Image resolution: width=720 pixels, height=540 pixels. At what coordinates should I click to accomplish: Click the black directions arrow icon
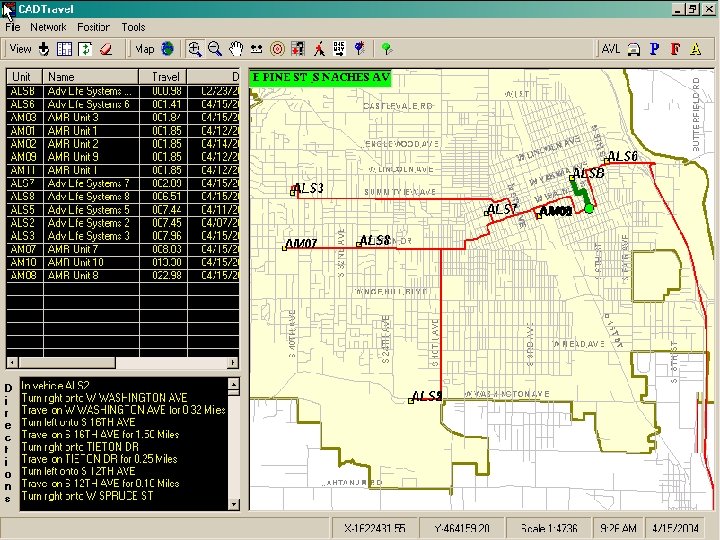(x=339, y=49)
